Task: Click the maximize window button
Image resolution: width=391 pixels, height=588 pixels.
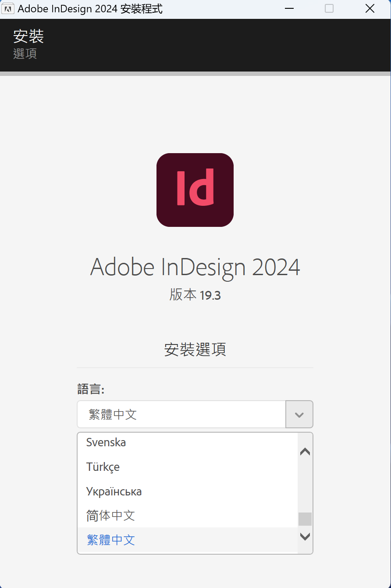Action: point(329,9)
